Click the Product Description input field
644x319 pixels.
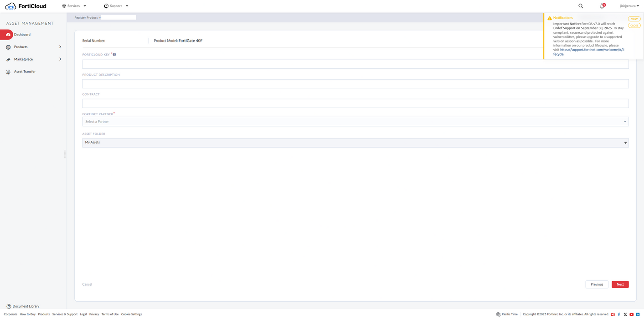tap(355, 84)
